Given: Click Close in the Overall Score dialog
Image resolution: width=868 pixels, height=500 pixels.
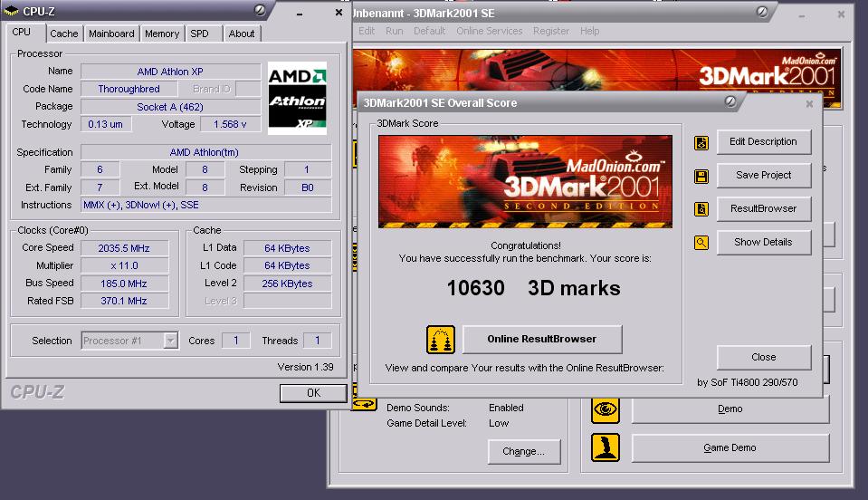Looking at the screenshot, I should tap(764, 357).
